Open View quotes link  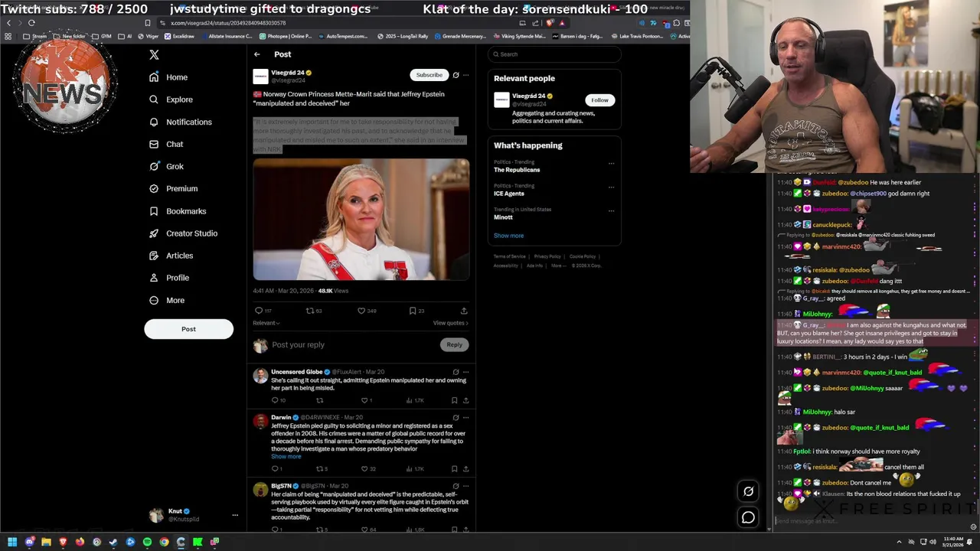pyautogui.click(x=451, y=323)
